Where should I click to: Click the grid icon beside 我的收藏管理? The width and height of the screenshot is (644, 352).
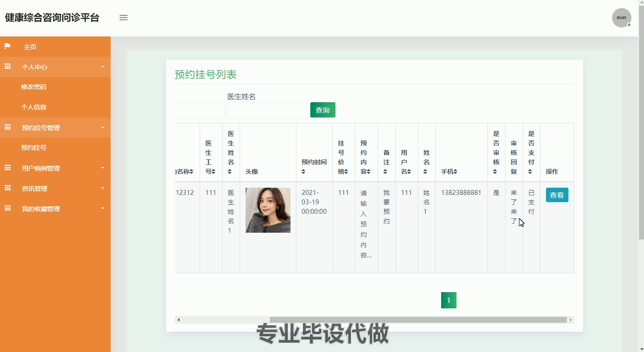pyautogui.click(x=7, y=208)
